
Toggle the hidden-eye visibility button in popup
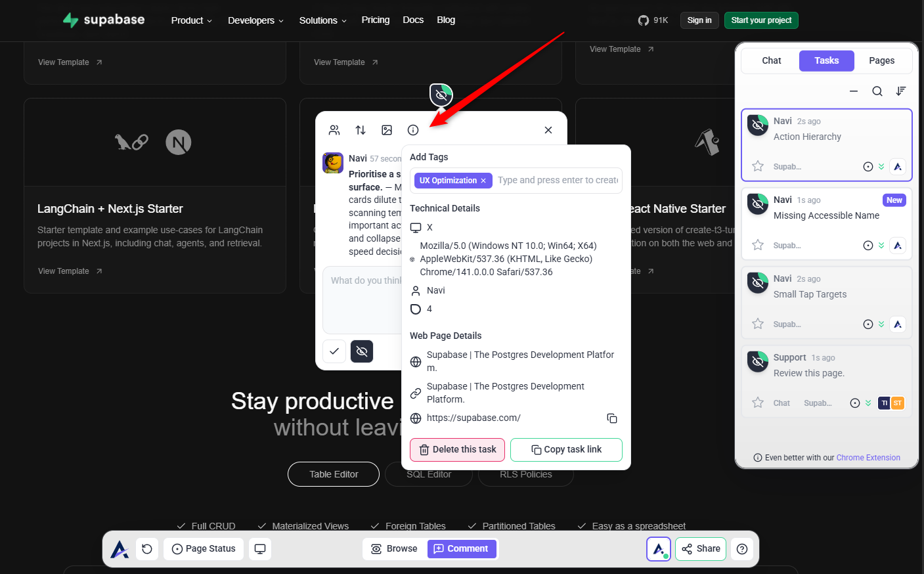(x=362, y=351)
